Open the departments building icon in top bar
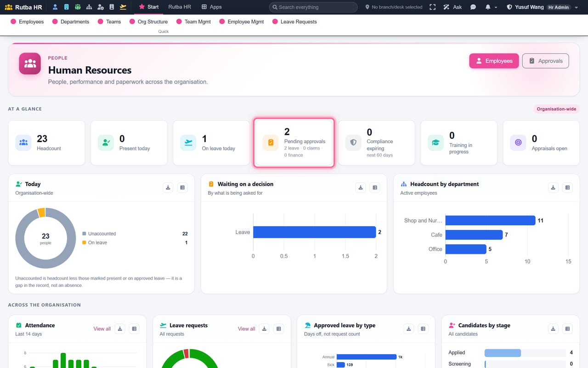 click(x=67, y=7)
